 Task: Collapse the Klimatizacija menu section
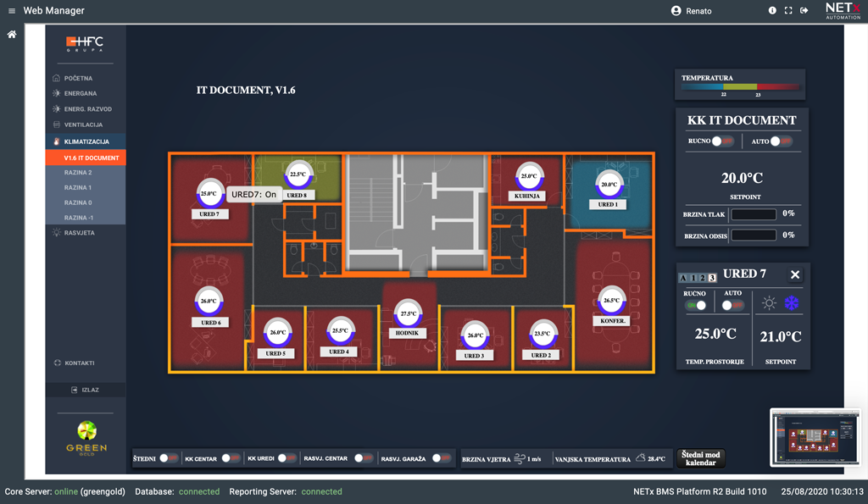tap(86, 141)
